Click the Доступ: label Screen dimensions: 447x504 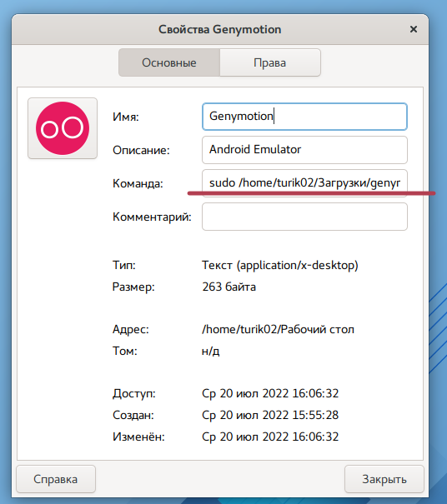[134, 394]
